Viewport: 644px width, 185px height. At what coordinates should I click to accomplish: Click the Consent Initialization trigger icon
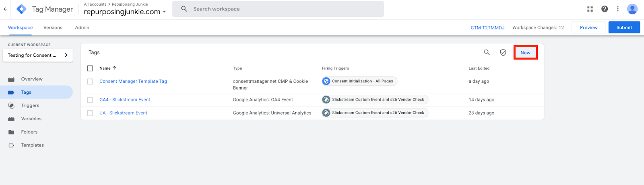326,81
